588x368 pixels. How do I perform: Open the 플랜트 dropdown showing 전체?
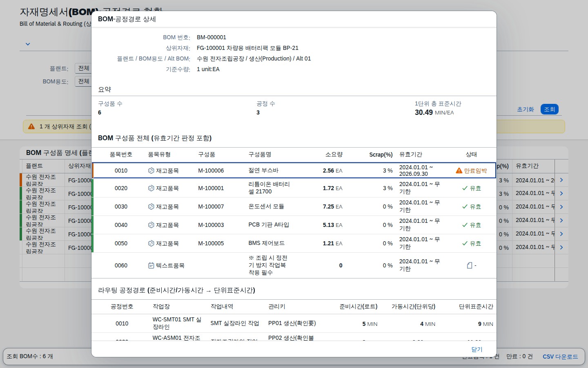pos(83,68)
